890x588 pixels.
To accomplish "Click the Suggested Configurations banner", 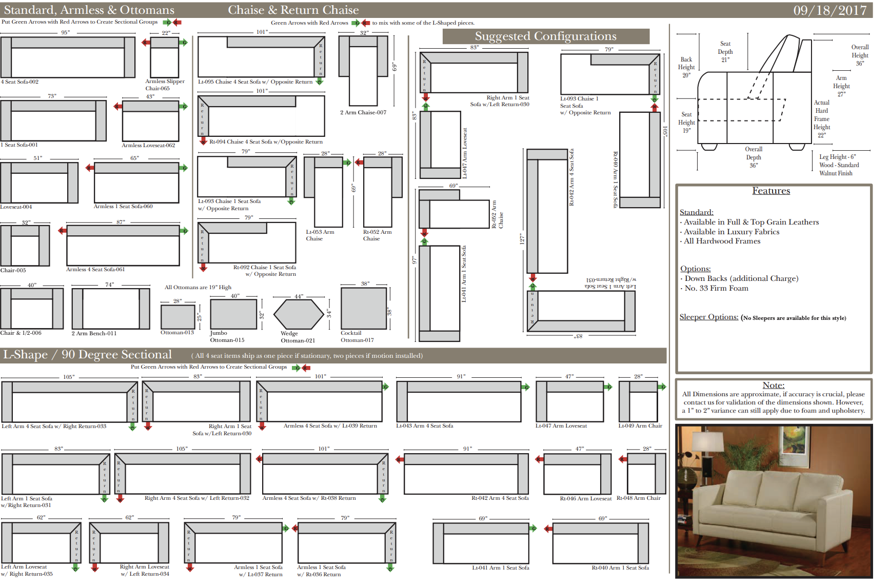I will point(546,36).
